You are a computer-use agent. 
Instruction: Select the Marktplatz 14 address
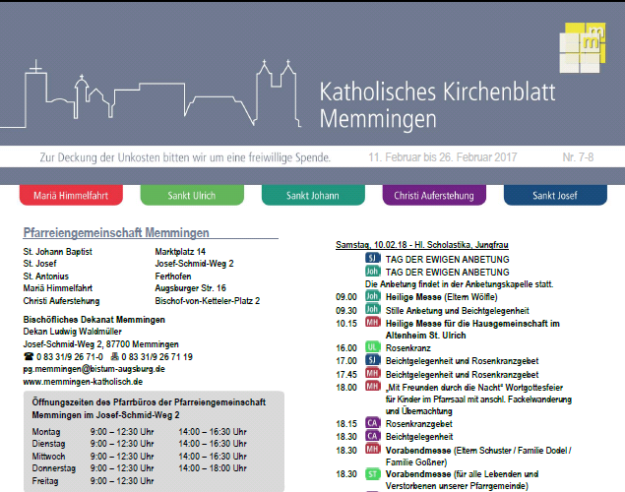tap(180, 252)
